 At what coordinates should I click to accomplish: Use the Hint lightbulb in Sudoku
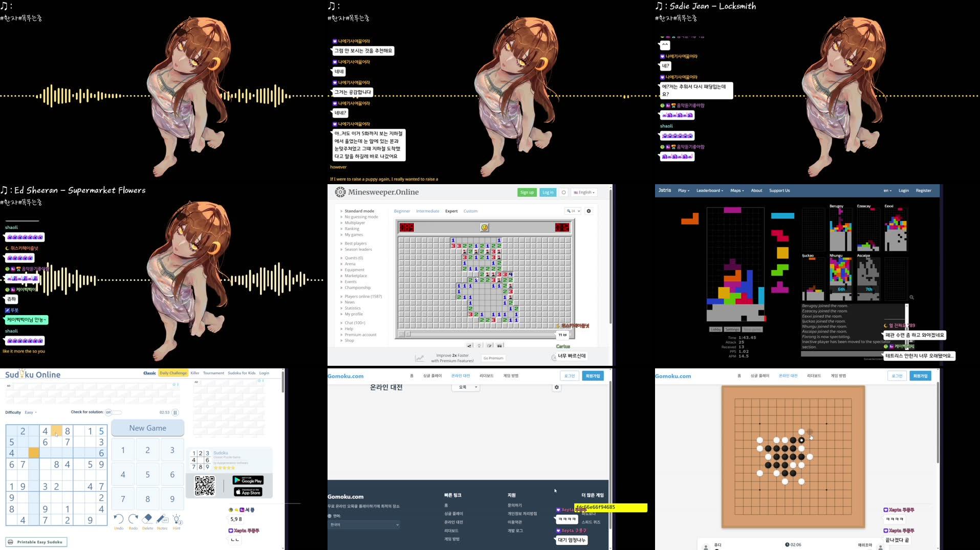pos(177,519)
